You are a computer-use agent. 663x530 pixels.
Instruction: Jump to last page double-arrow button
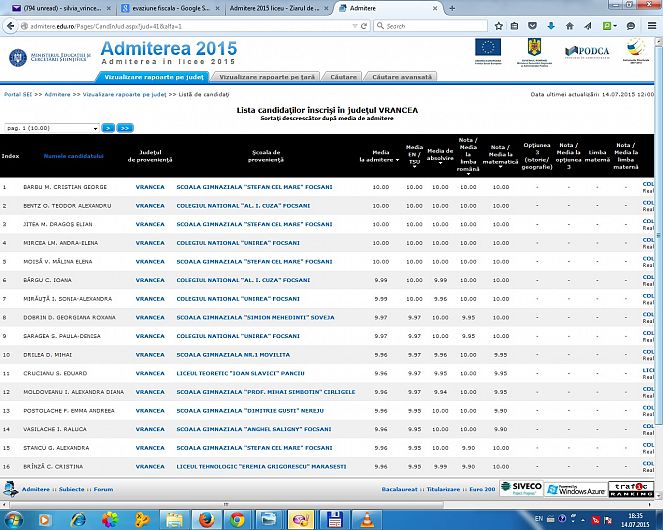[x=125, y=128]
